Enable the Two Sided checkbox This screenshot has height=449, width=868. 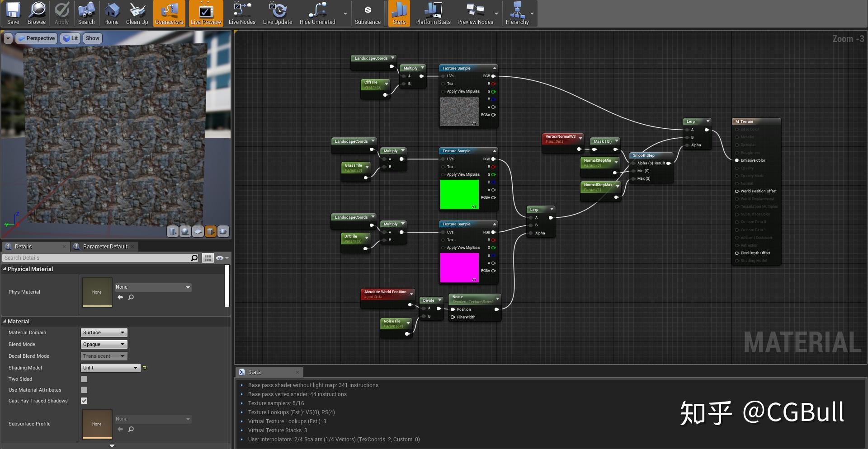(84, 379)
